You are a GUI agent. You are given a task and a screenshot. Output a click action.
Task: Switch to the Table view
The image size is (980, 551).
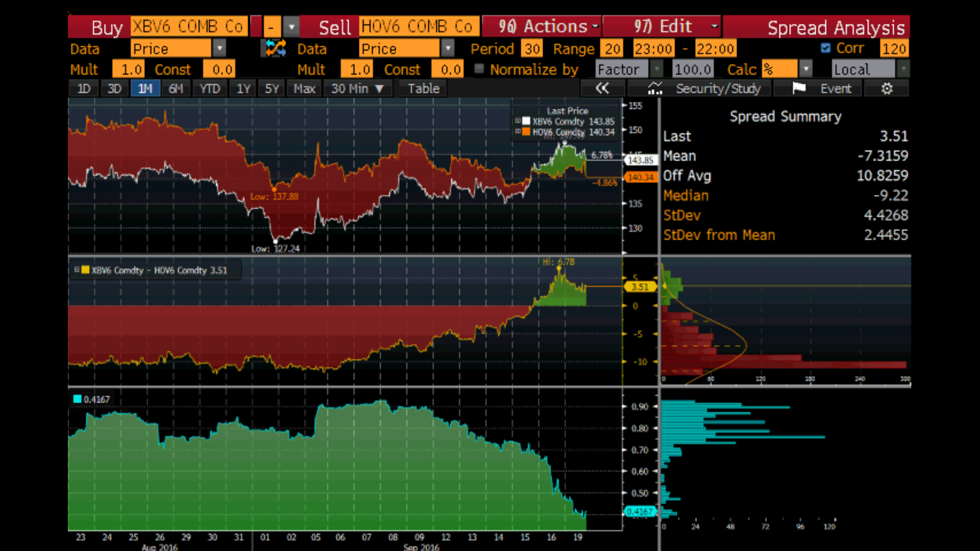423,89
